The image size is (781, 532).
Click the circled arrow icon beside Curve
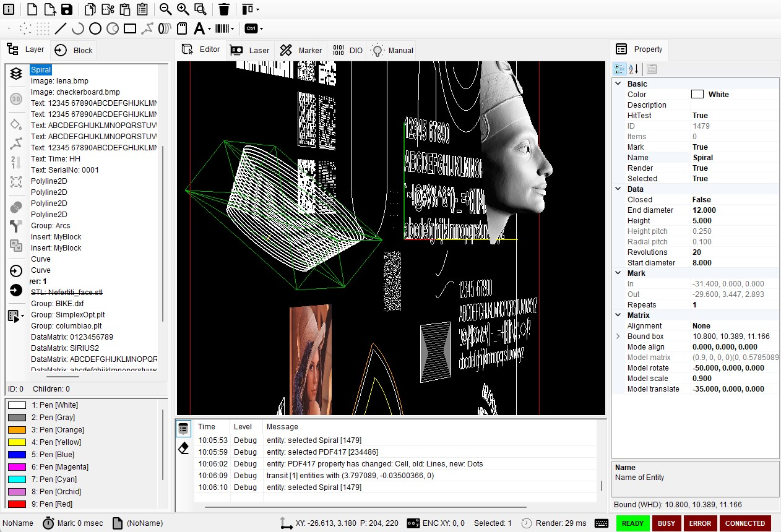point(16,271)
